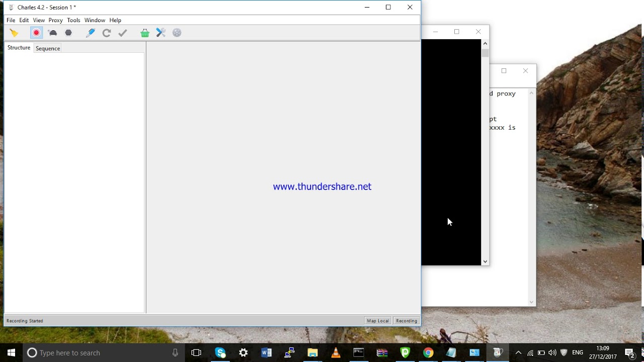Image resolution: width=644 pixels, height=362 pixels.
Task: Open Task View from the taskbar
Action: pos(196,353)
